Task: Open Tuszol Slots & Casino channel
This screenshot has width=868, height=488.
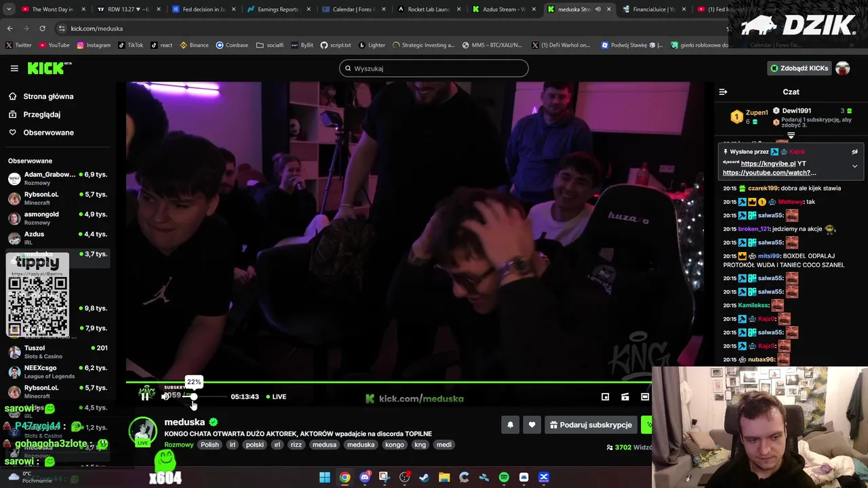Action: 58,352
